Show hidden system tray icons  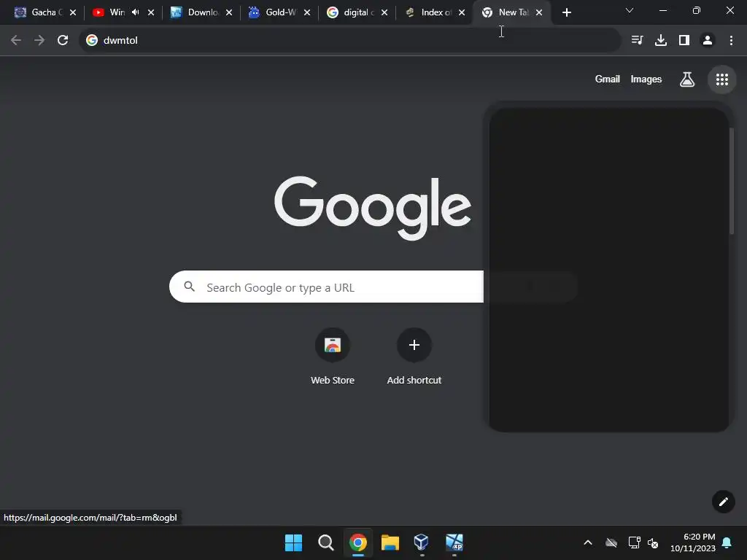click(x=588, y=542)
